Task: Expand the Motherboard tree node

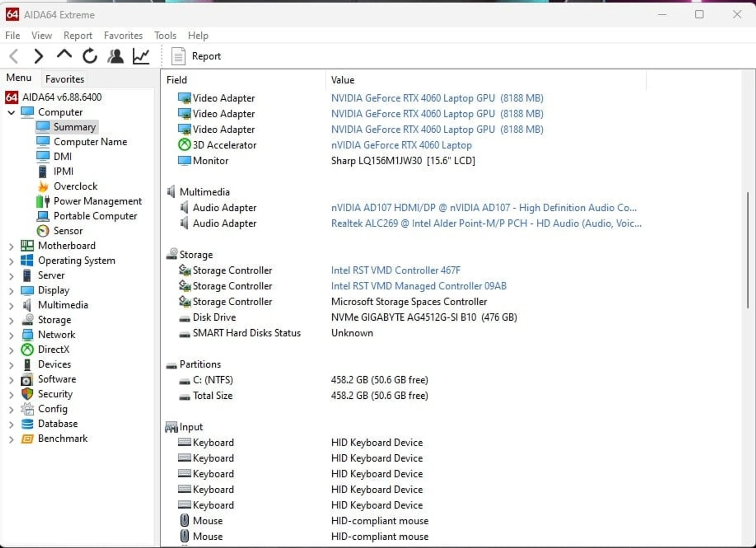Action: pos(11,247)
